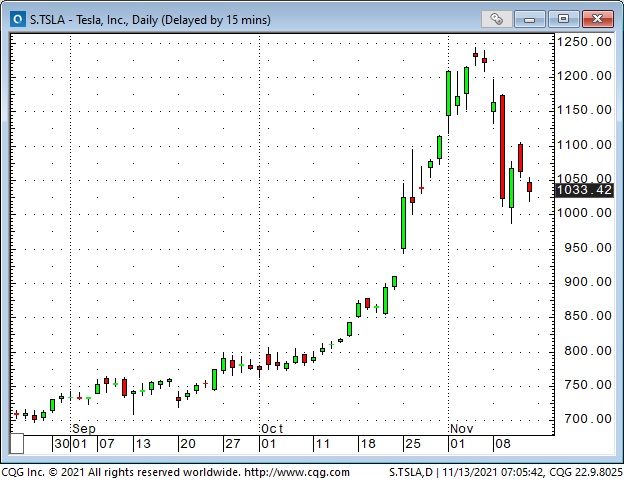Screen dimensions: 624x480
Task: Click the date label 20 on time axis
Action: [188, 444]
